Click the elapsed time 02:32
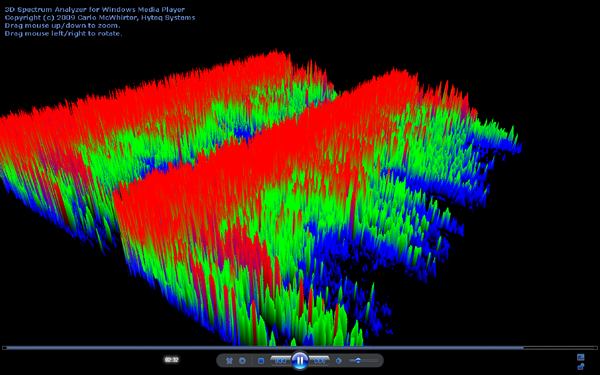Viewport: 600px width, 375px height. pyautogui.click(x=171, y=360)
